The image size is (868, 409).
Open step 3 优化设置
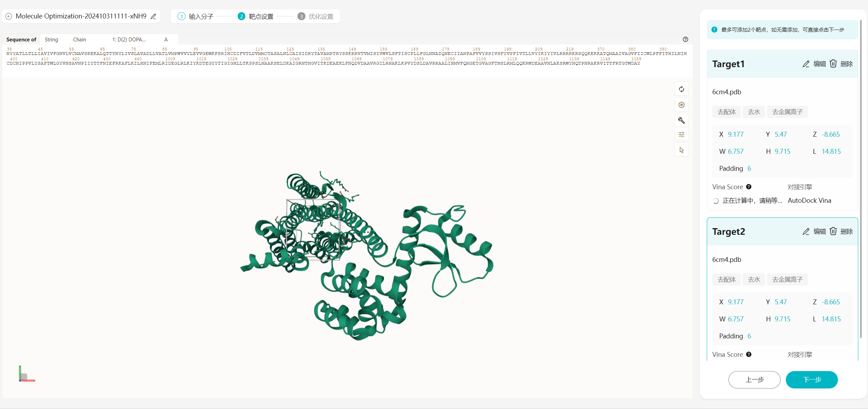[316, 16]
